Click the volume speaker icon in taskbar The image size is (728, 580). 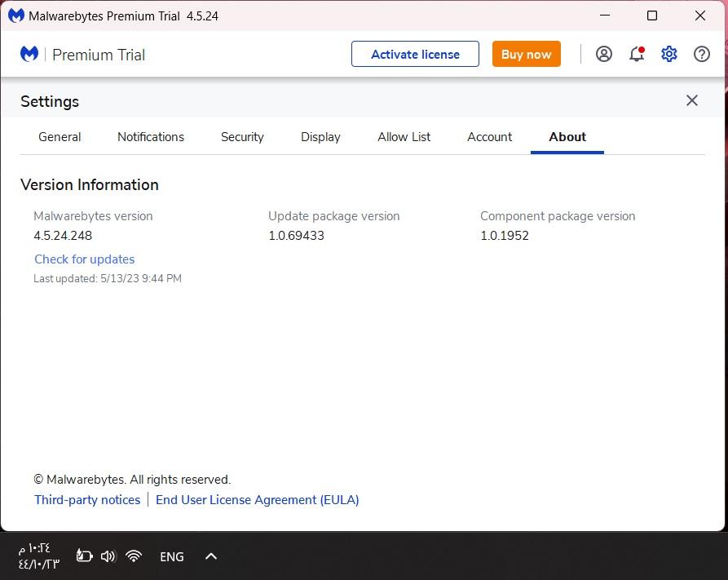tap(108, 556)
